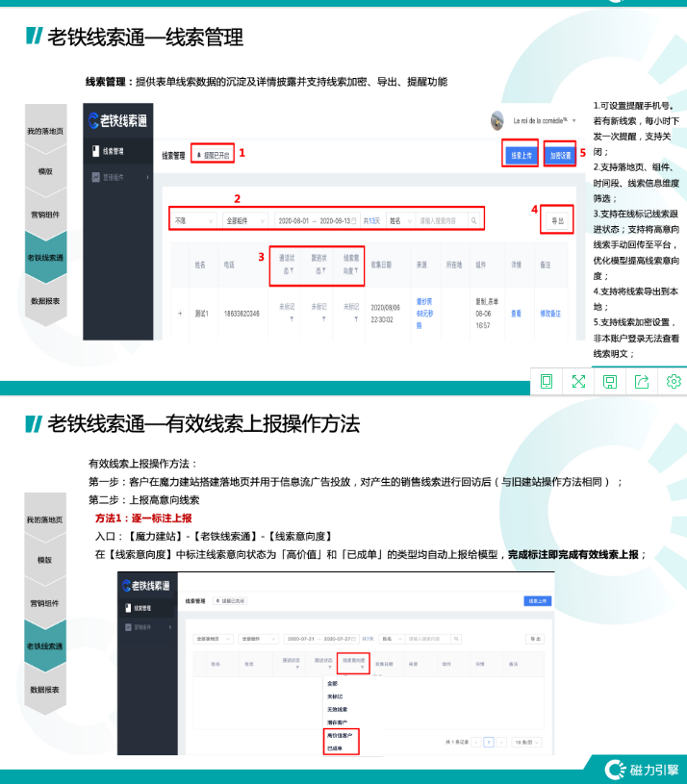This screenshot has width=687, height=784.
Task: Choose 潜在客户 from the intent filter menu
Action: coord(337,722)
